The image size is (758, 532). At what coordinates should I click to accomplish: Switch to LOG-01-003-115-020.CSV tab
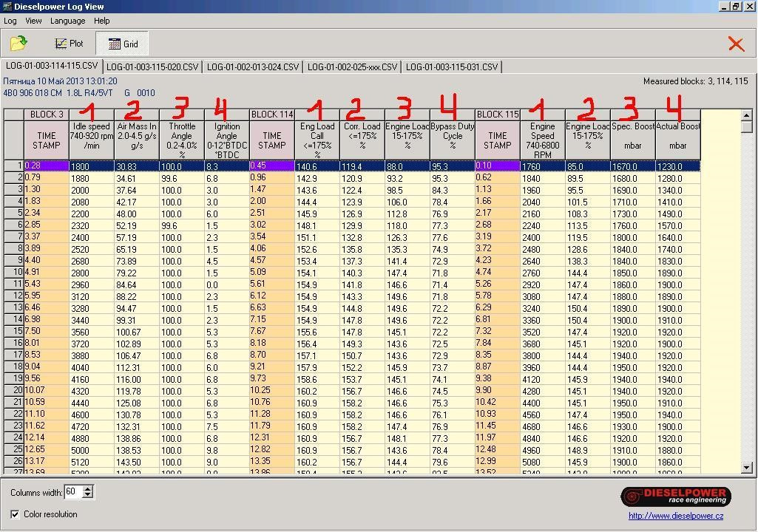click(152, 67)
